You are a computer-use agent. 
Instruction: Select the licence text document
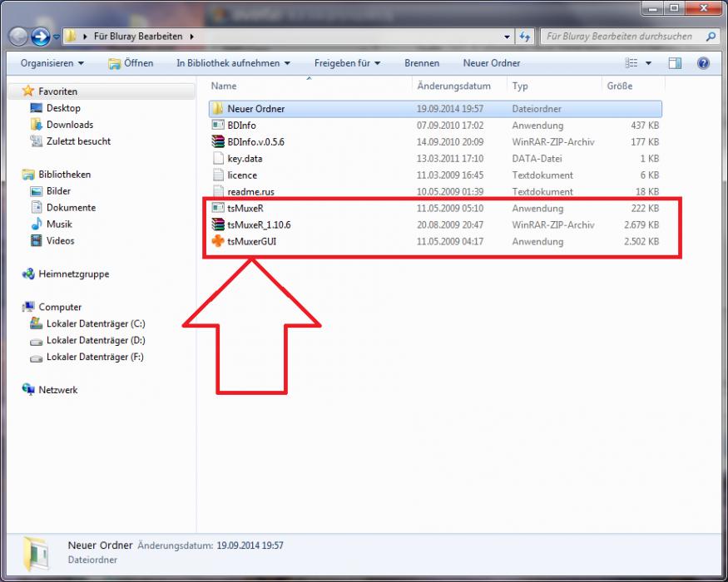(x=435, y=175)
